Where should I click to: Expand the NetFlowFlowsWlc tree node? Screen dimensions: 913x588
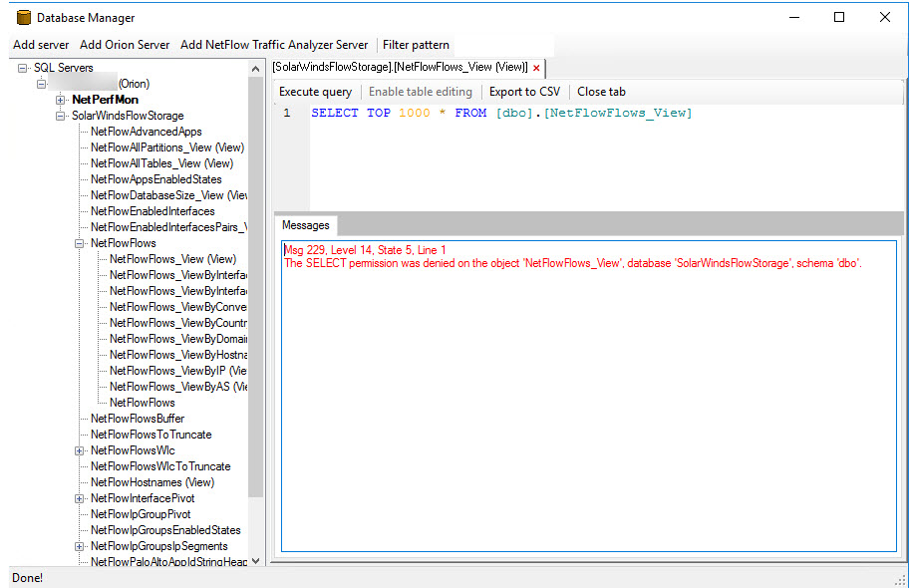[x=80, y=450]
